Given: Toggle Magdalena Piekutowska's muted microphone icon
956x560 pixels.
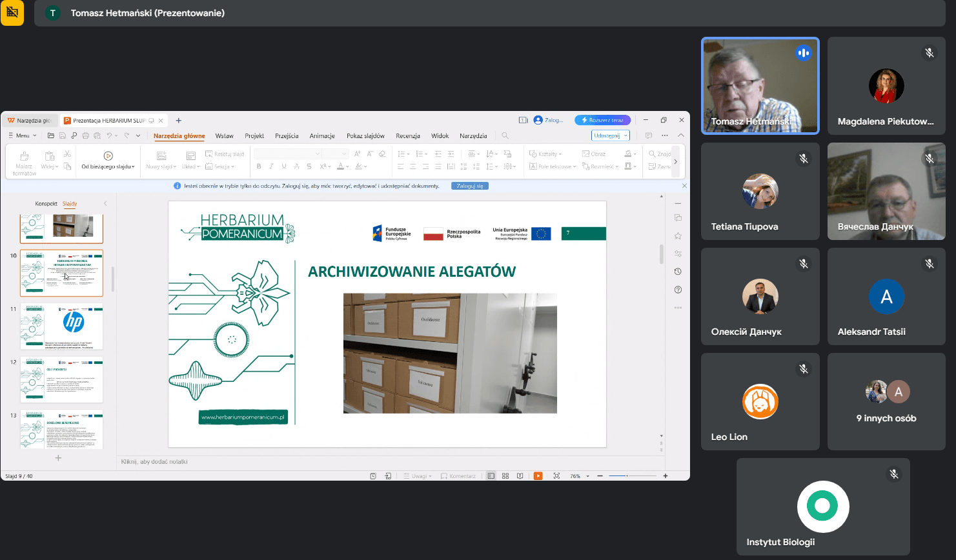Looking at the screenshot, I should [930, 53].
